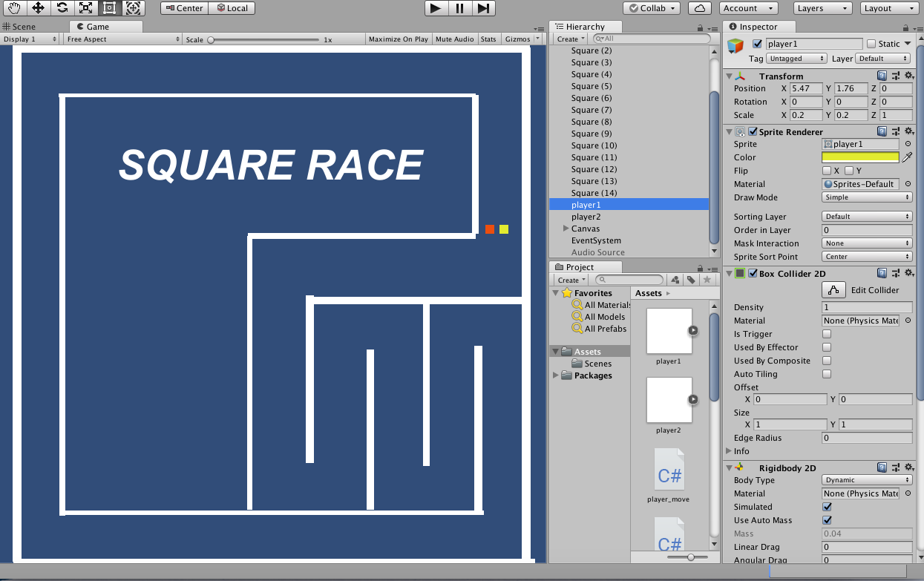Click the Maximize On Play button
The image size is (924, 581).
click(x=399, y=39)
